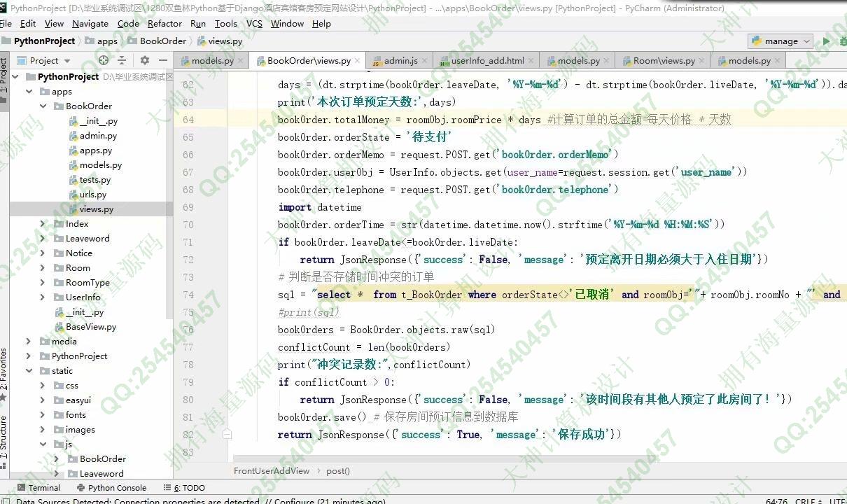847x504 pixels.
Task: Select the Room folder in tree
Action: (x=78, y=268)
